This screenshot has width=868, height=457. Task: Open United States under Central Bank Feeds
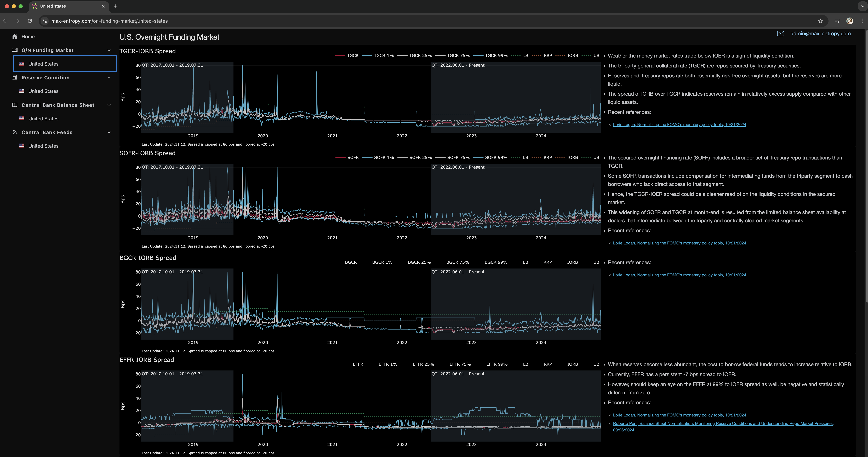click(43, 146)
